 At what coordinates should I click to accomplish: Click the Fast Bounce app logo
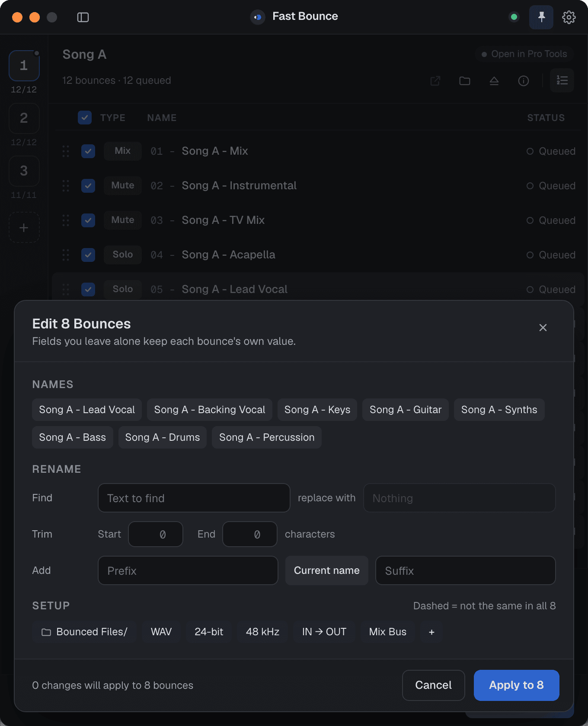click(x=258, y=17)
